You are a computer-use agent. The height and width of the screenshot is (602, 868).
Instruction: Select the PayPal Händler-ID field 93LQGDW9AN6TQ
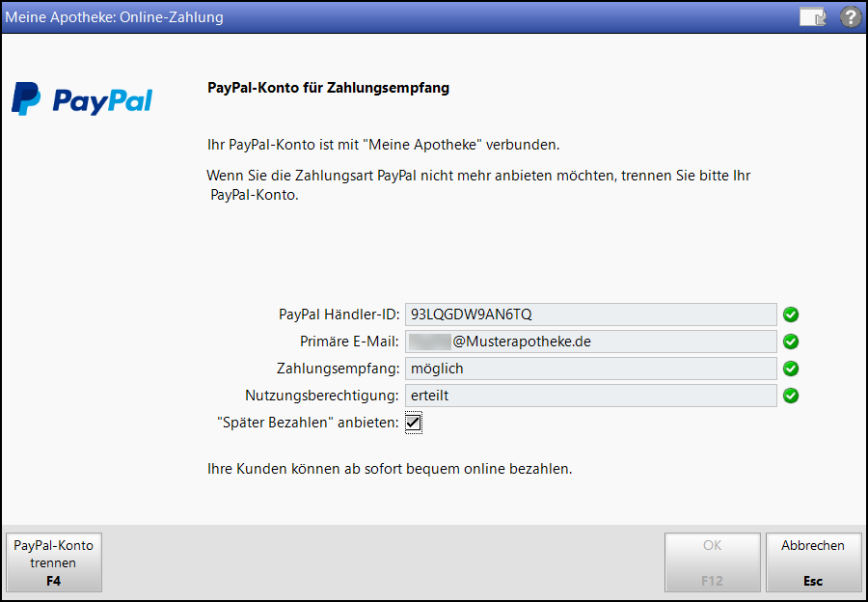(x=590, y=315)
